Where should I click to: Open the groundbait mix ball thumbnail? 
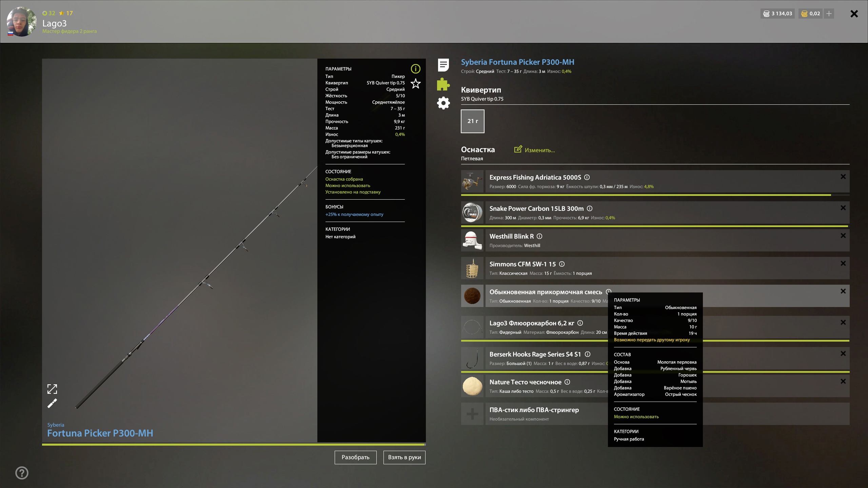(472, 296)
